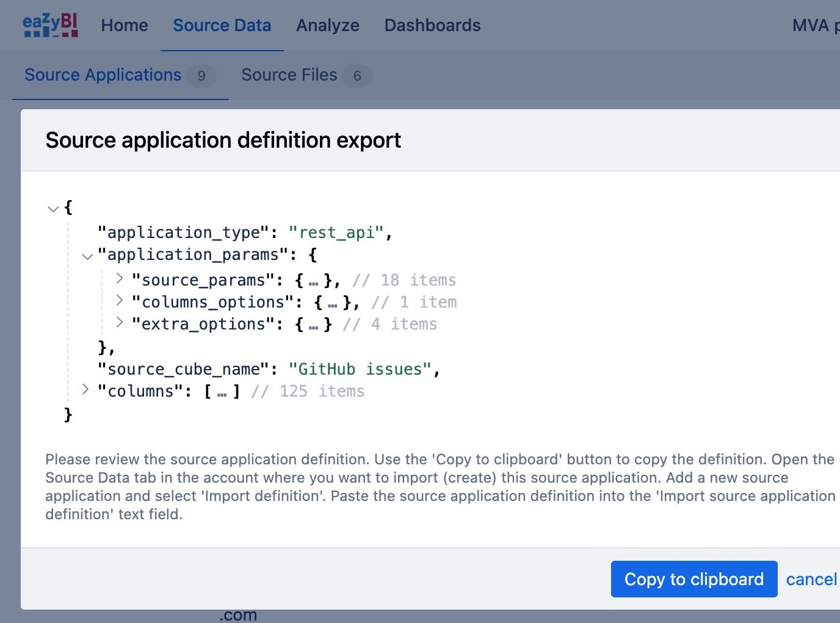Open the Home menu
The height and width of the screenshot is (623, 840).
click(125, 25)
